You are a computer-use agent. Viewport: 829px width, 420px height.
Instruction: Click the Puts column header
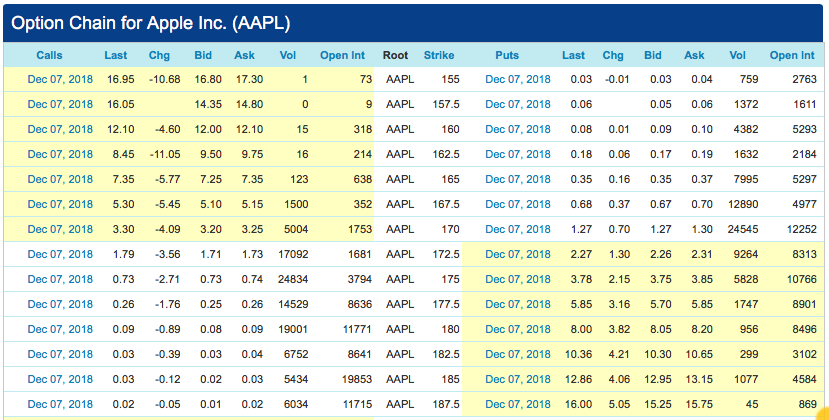coord(507,55)
